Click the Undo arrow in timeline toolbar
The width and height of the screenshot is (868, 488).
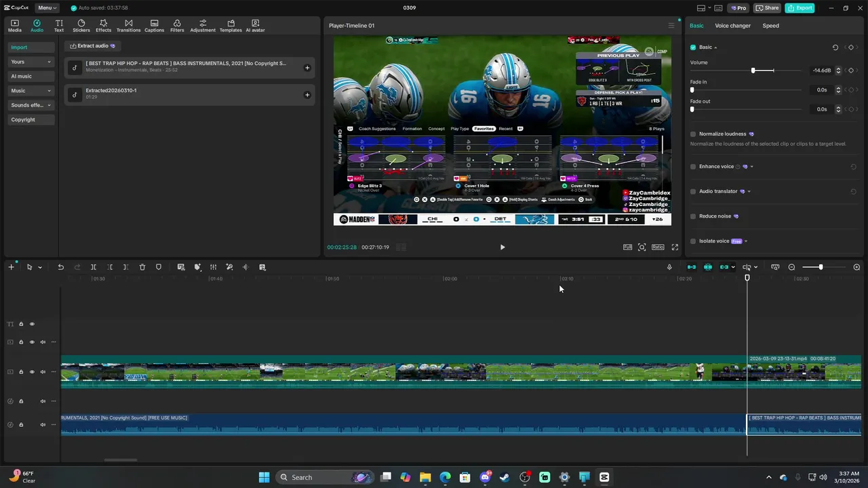[x=60, y=267]
